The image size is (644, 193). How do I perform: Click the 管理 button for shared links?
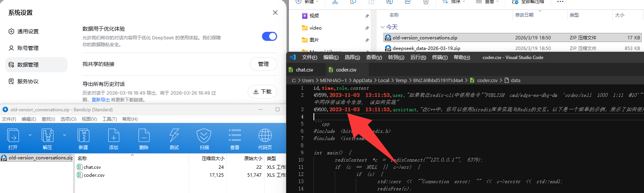click(264, 64)
